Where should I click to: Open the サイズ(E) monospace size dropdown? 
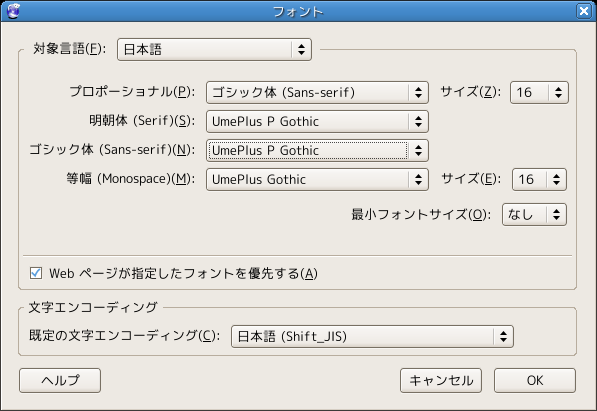point(539,179)
